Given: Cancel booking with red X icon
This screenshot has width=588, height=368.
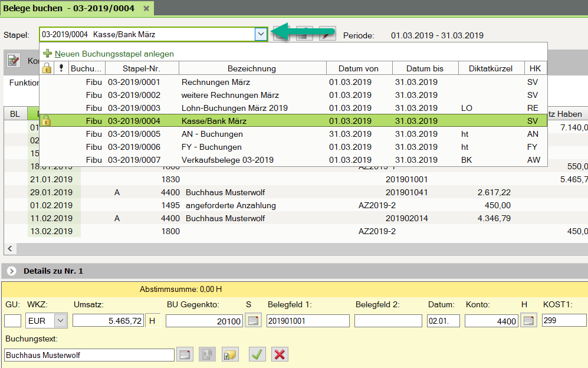Looking at the screenshot, I should (x=280, y=354).
